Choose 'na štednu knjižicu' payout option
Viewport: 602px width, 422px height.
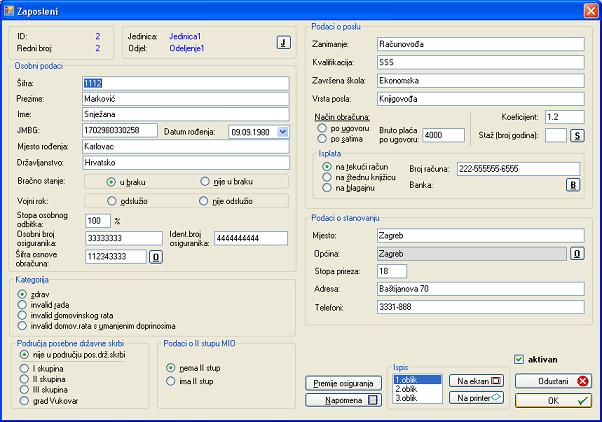coord(328,176)
